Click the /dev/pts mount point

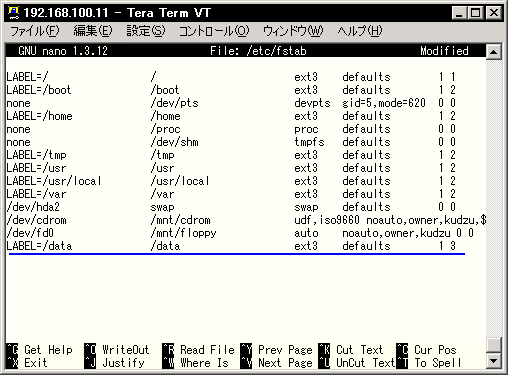[174, 103]
